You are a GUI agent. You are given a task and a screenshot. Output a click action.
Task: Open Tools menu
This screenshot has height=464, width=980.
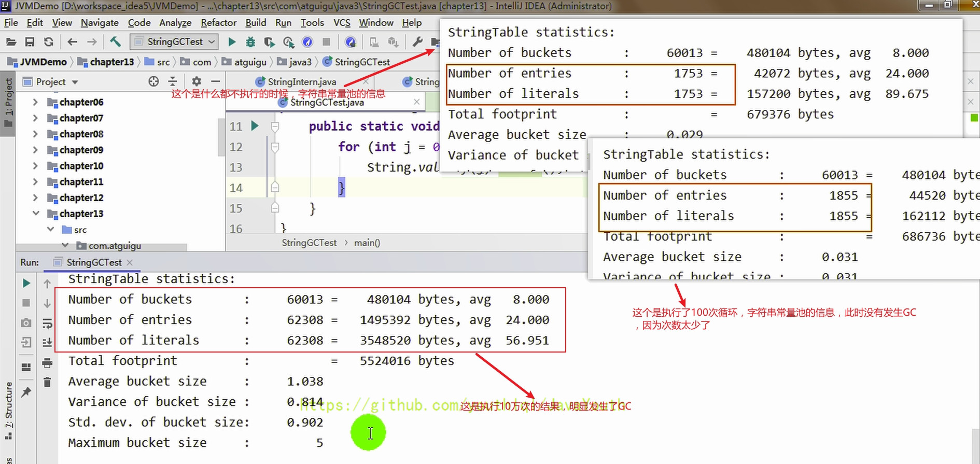[x=312, y=23]
